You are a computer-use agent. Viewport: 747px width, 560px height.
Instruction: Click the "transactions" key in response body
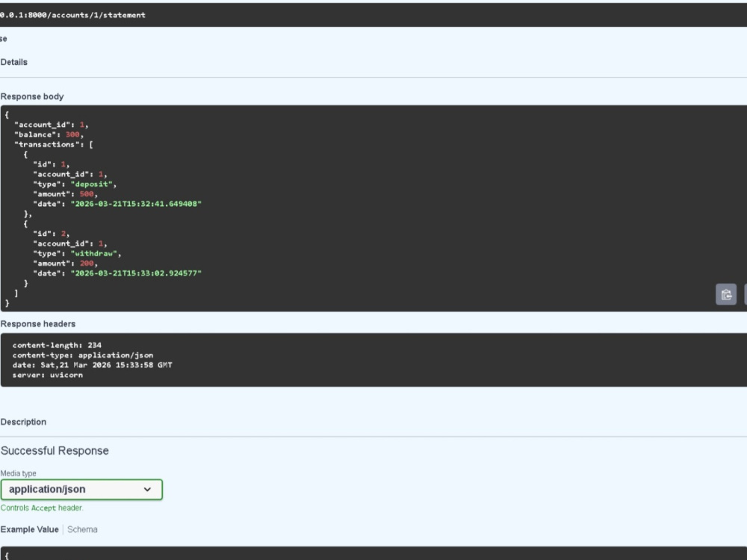[46, 145]
